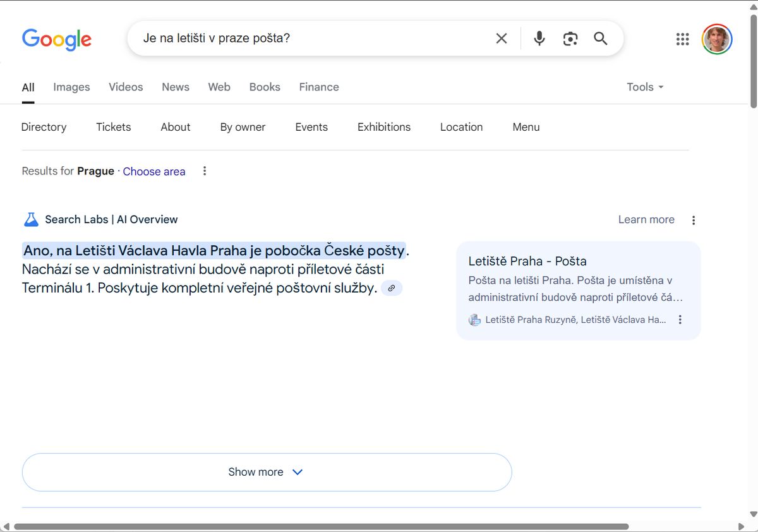Screen dimensions: 758x532
Task: Switch to the Videos tab
Action: tap(126, 87)
